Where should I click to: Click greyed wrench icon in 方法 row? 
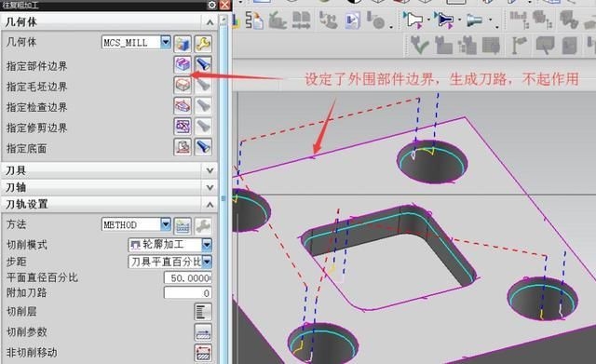pyautogui.click(x=203, y=226)
